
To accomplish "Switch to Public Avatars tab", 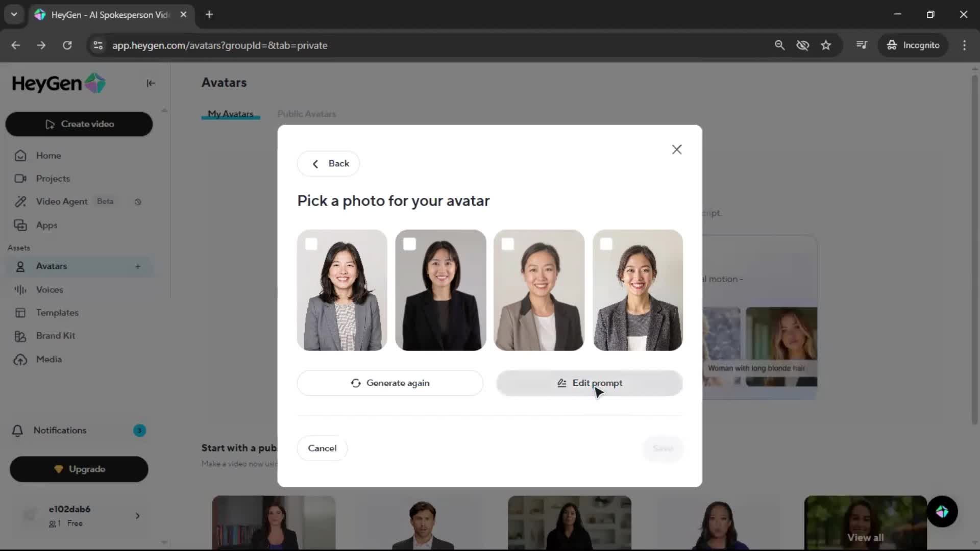I will [x=306, y=114].
